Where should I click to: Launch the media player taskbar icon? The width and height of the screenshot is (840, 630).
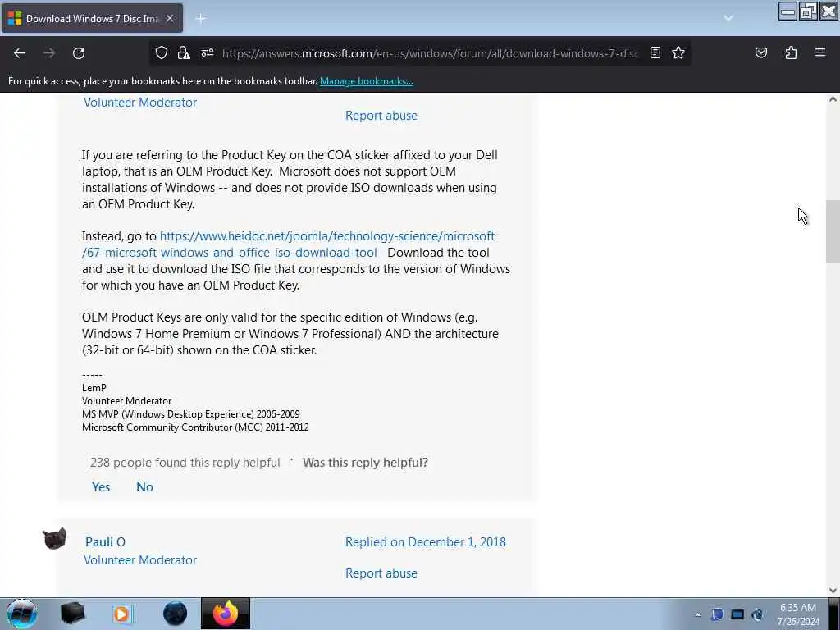pos(122,614)
